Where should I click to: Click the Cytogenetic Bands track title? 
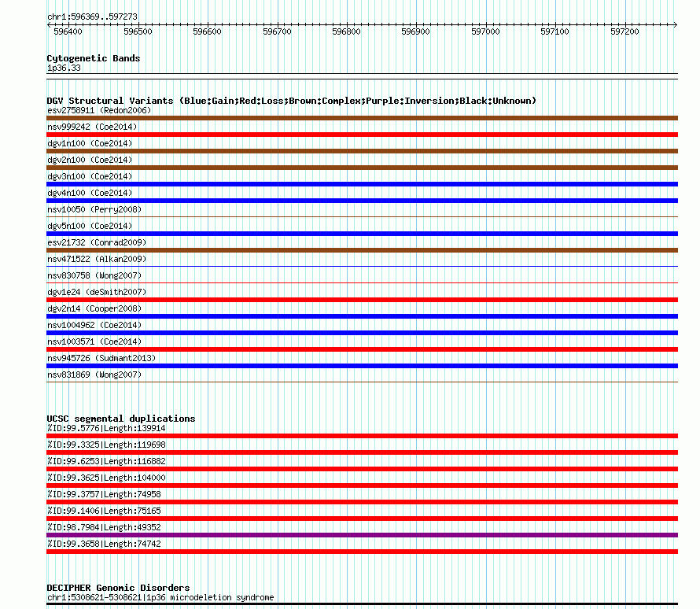(x=94, y=58)
